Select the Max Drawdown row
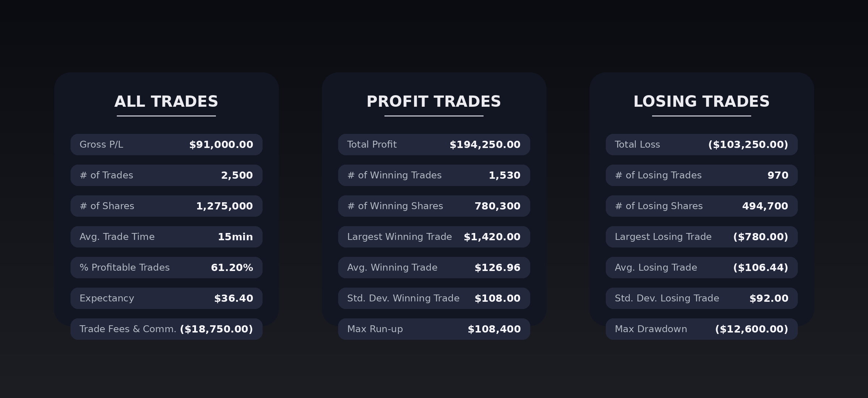The height and width of the screenshot is (398, 868). tap(702, 329)
